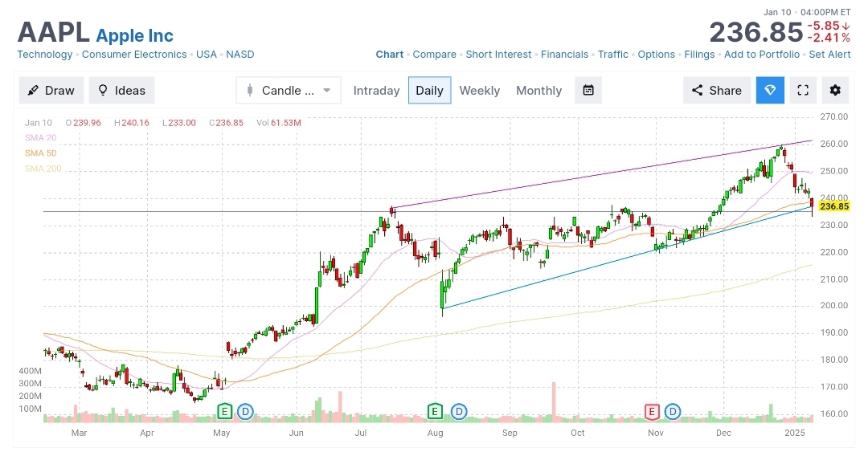Click Set Alert

coord(829,55)
